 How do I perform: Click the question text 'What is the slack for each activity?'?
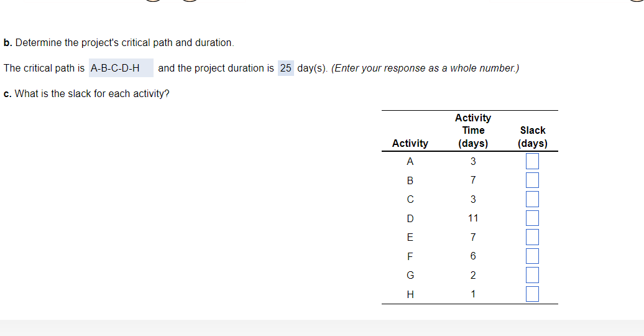(x=92, y=94)
